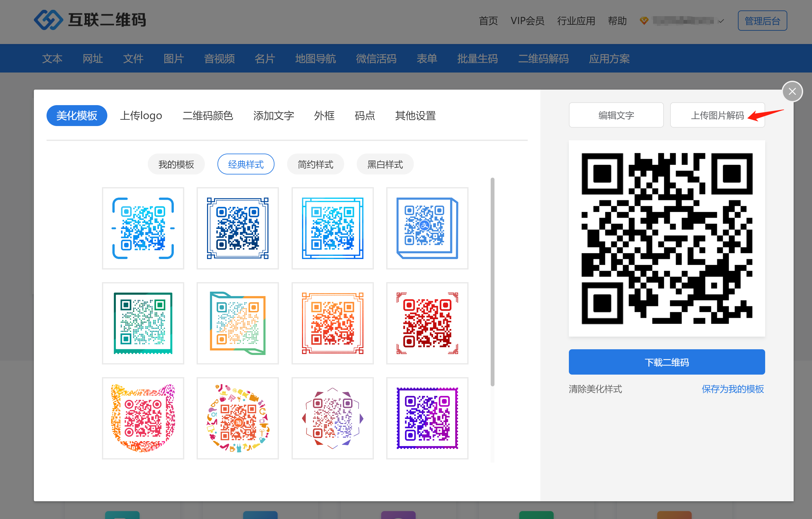Close the beautify dialog with the X button
This screenshot has height=519, width=812.
coord(792,92)
